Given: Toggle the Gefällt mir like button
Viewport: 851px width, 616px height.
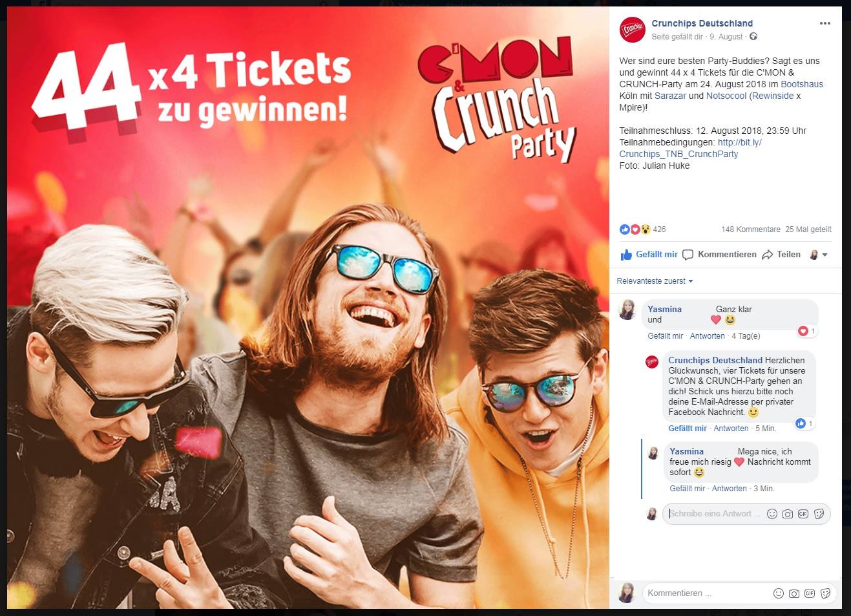Looking at the screenshot, I should pyautogui.click(x=649, y=255).
